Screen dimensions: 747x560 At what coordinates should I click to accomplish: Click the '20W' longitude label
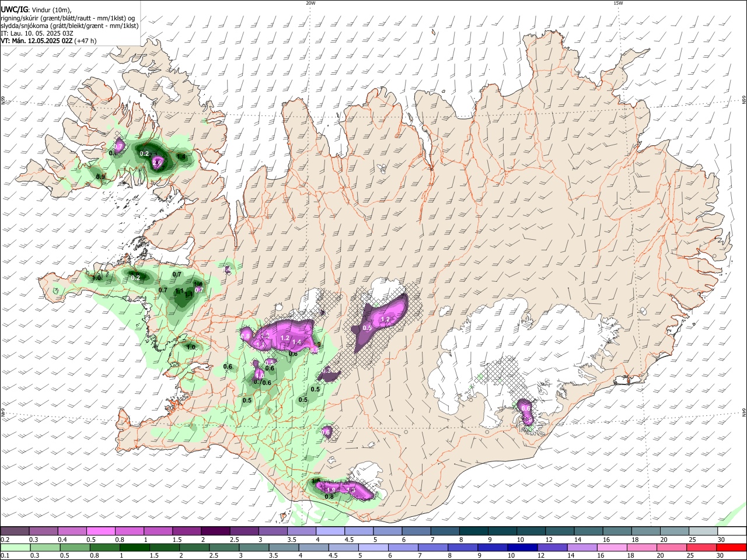click(310, 3)
